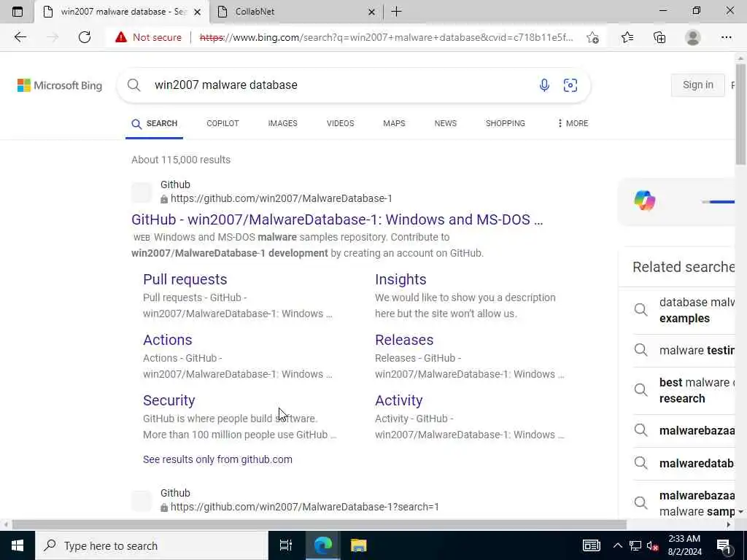The width and height of the screenshot is (747, 560).
Task: Switch to the NEWS tab
Action: click(446, 123)
